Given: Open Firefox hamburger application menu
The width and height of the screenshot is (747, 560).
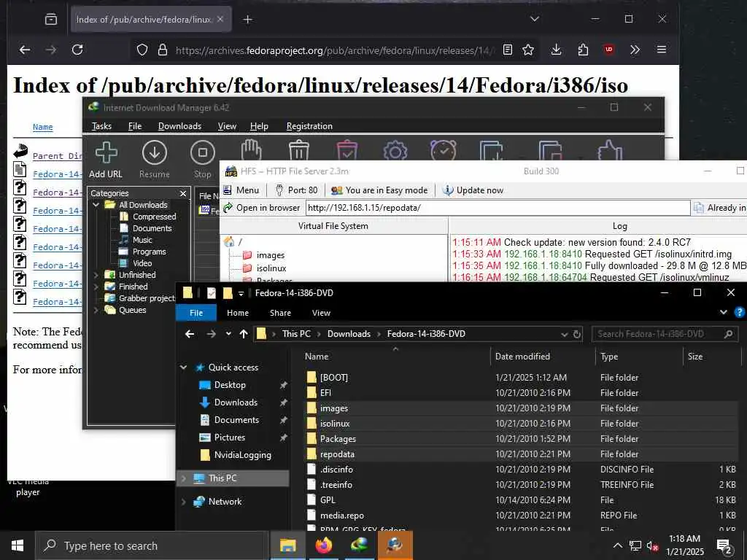Looking at the screenshot, I should 661,50.
